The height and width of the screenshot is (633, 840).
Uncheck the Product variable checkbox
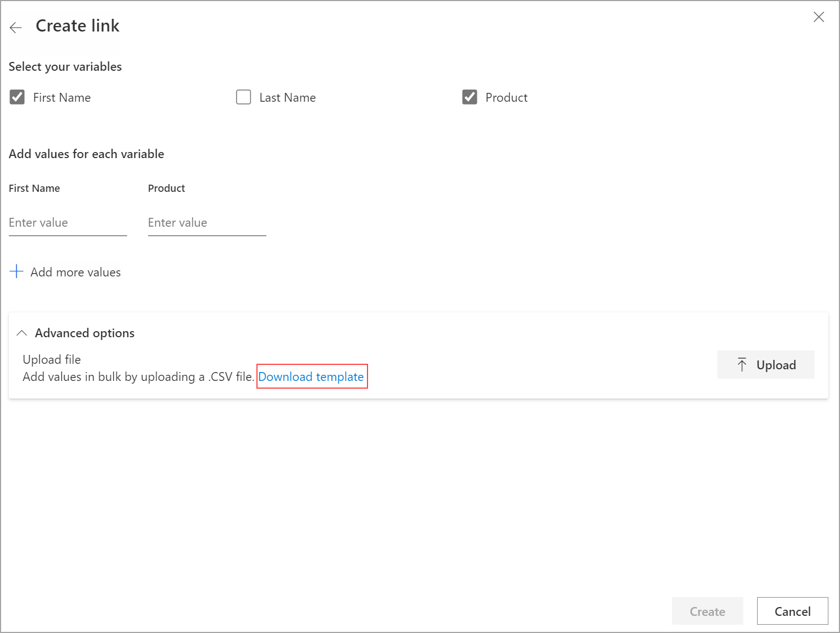pos(470,97)
